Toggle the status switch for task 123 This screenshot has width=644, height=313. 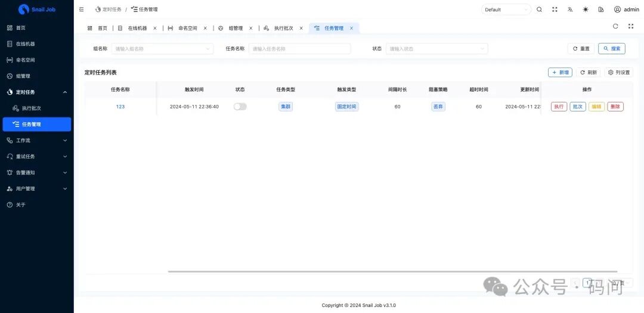click(x=240, y=106)
